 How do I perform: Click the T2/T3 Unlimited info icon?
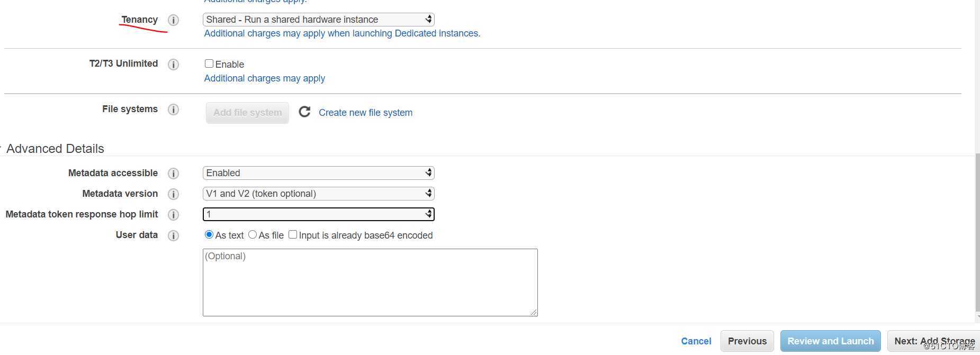tap(173, 65)
